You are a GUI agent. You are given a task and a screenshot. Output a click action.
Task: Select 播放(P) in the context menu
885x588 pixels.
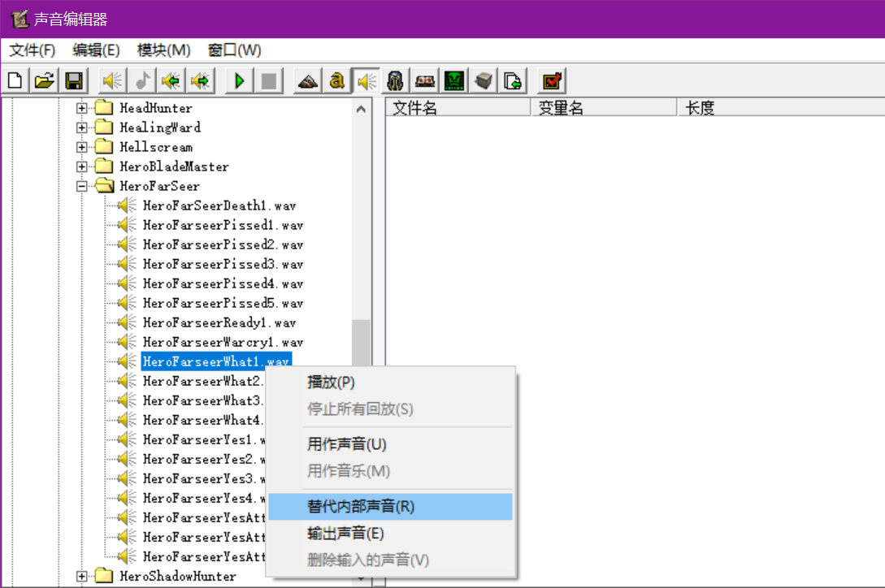coord(331,383)
